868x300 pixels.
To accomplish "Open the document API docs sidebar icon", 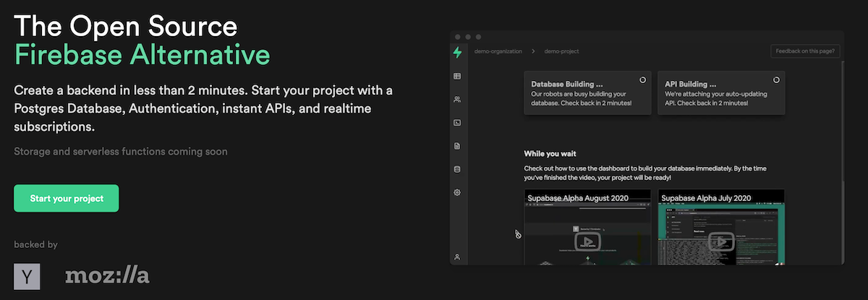I will click(x=457, y=146).
